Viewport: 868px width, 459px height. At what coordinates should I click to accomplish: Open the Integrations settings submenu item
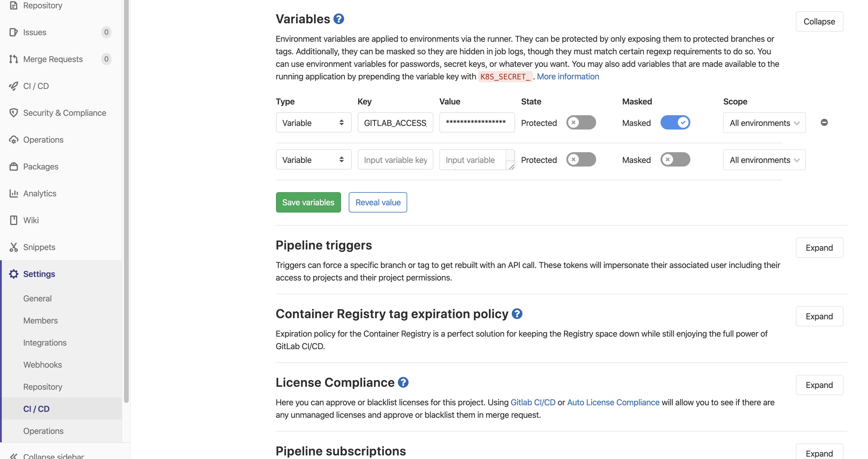[x=45, y=342]
